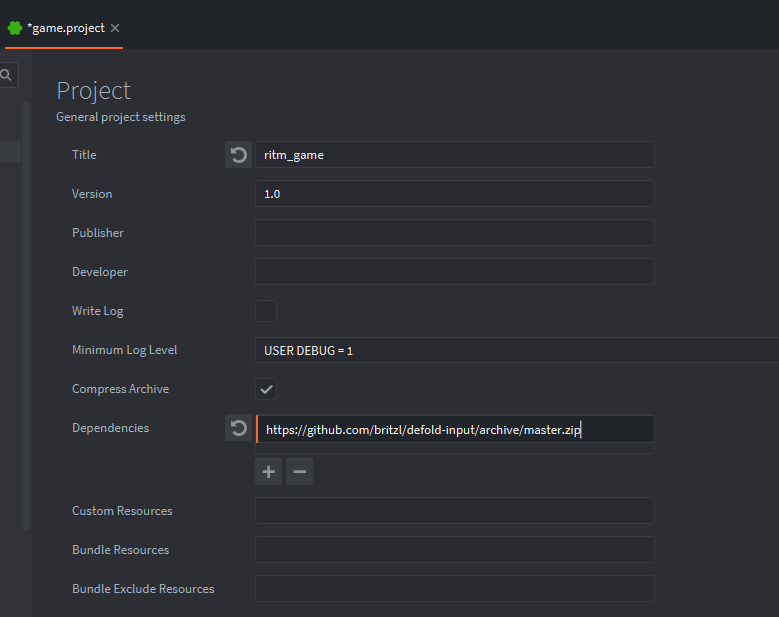
Task: Click the Title field containing ritm_game
Action: [x=454, y=155]
